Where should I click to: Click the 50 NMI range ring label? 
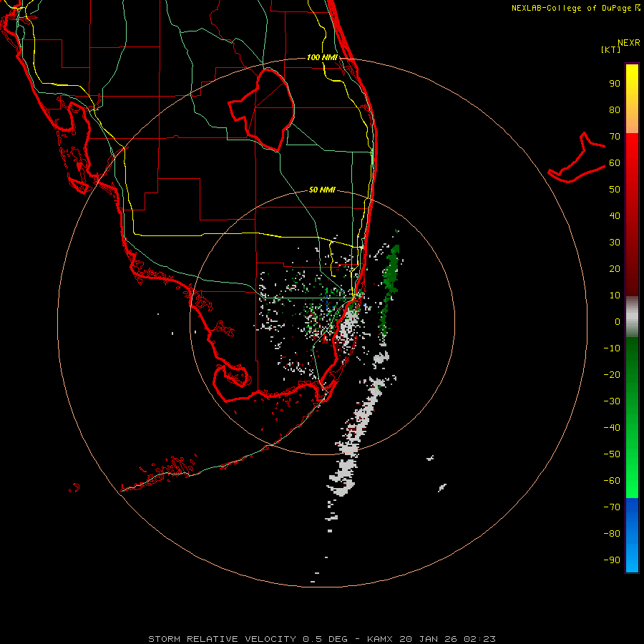point(322,190)
